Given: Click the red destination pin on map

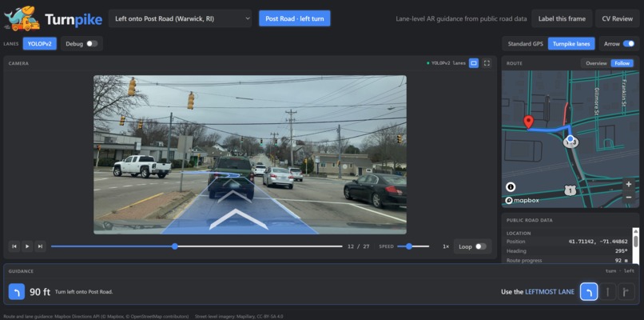Looking at the screenshot, I should tap(529, 122).
